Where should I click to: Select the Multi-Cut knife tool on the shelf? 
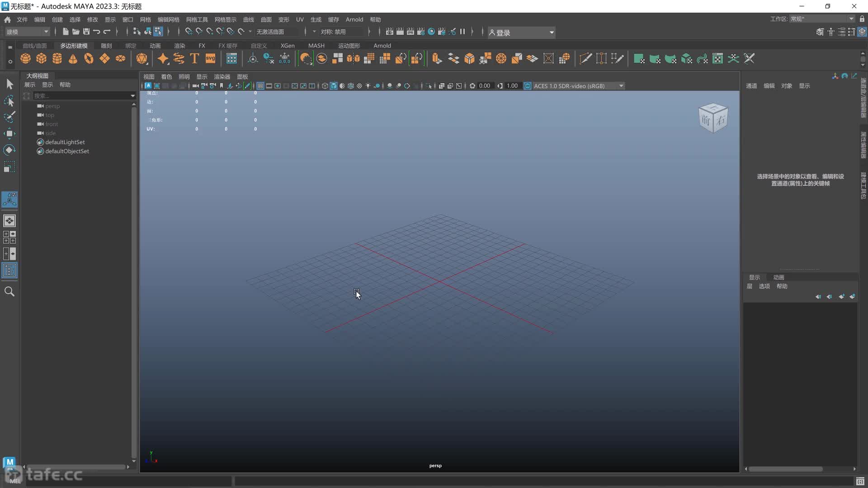tap(585, 59)
